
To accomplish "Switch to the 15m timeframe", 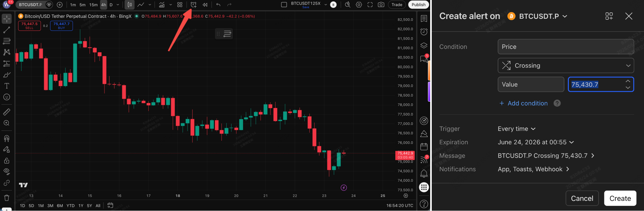I will click(93, 5).
